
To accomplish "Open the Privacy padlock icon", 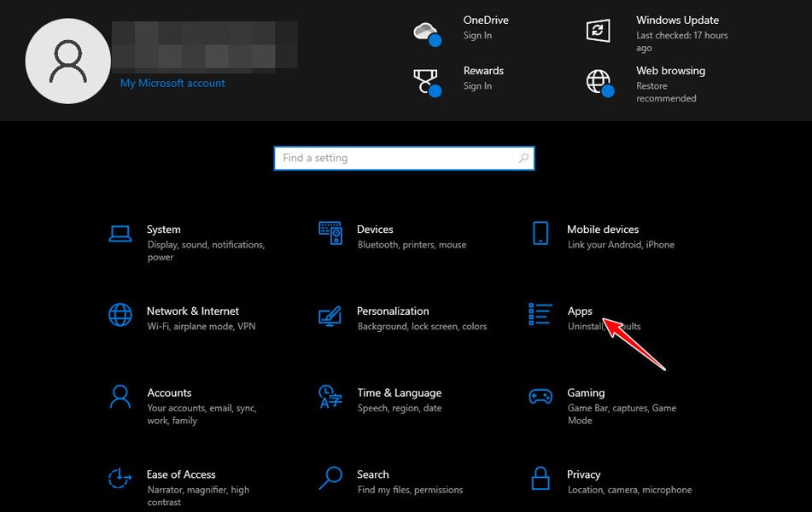I will 540,479.
